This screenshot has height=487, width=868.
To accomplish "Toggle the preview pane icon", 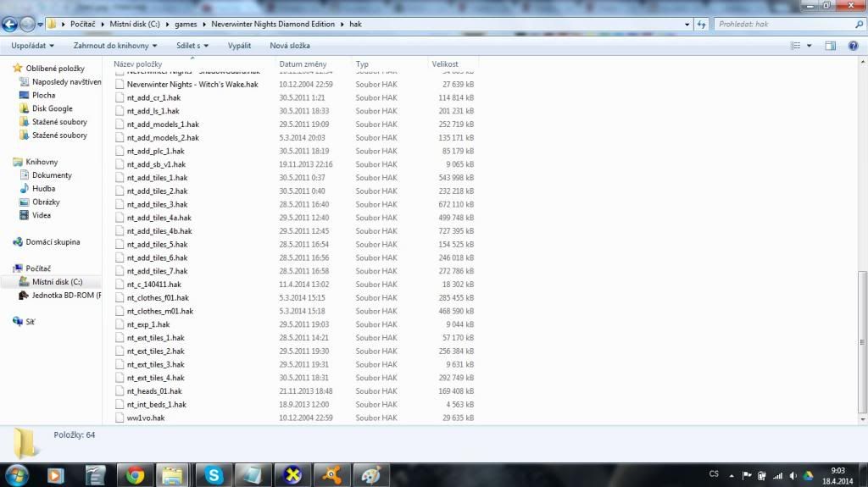I will click(x=831, y=46).
